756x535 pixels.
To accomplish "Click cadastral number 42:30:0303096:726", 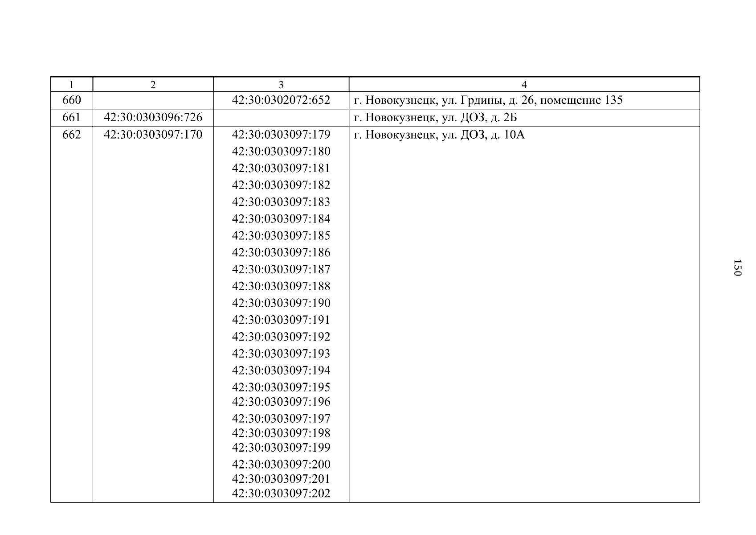I will click(153, 118).
